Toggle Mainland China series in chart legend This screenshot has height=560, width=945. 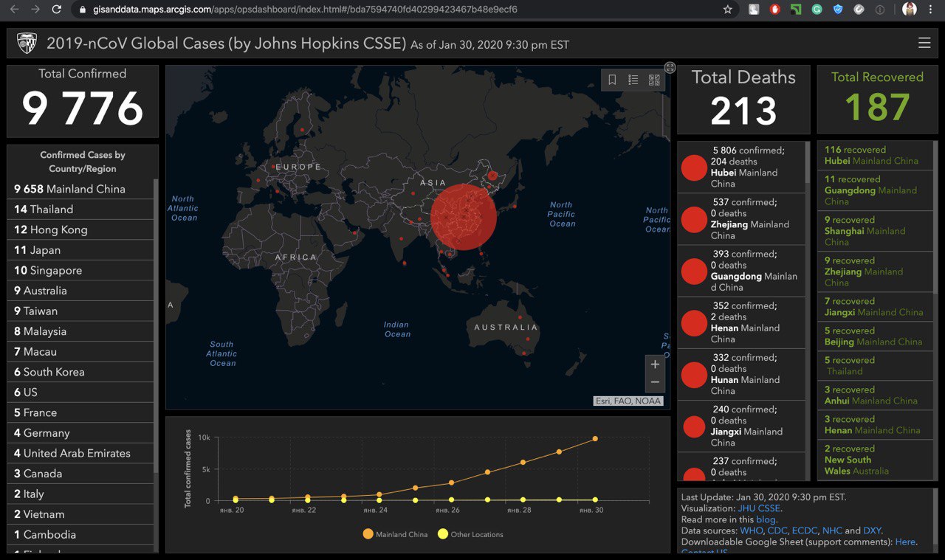pyautogui.click(x=395, y=534)
